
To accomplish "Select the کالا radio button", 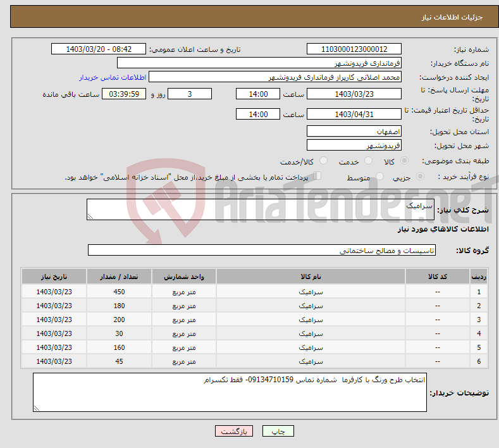I will [404, 161].
